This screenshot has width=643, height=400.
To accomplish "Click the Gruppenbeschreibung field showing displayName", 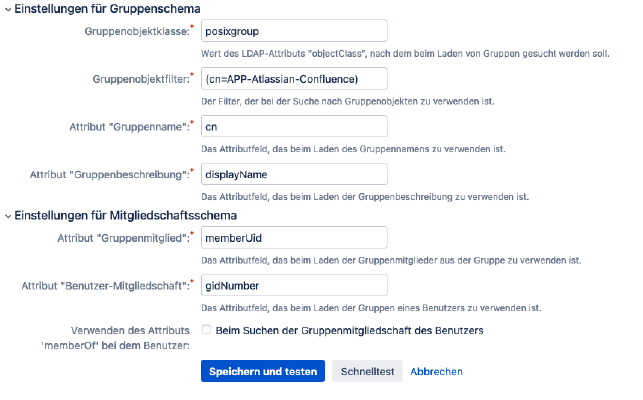I will tap(294, 174).
